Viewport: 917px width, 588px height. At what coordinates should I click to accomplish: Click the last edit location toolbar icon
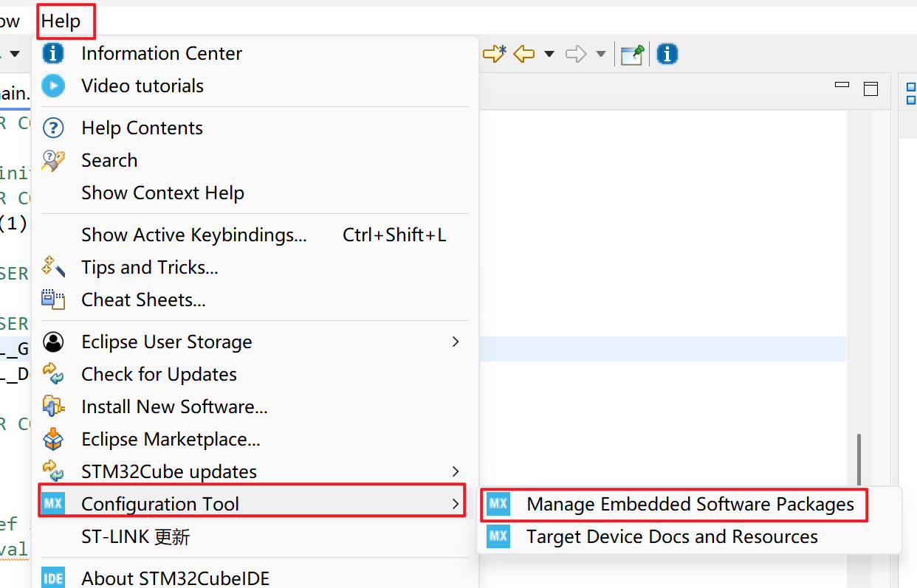tap(494, 53)
